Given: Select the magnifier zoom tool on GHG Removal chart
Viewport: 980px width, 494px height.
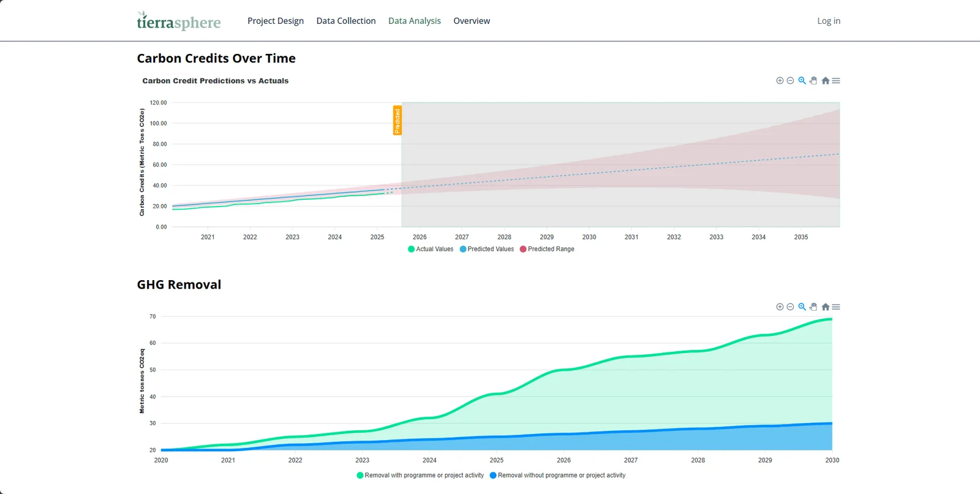Looking at the screenshot, I should tap(802, 307).
